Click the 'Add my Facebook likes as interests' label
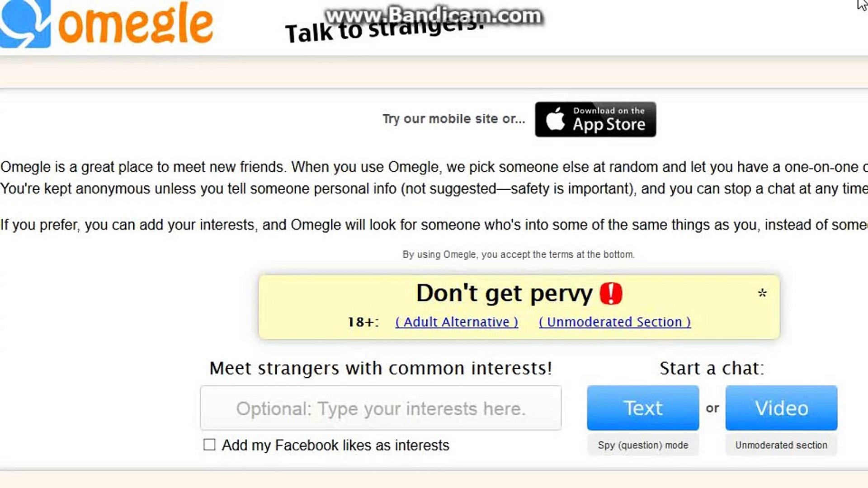The image size is (868, 488). (x=335, y=446)
